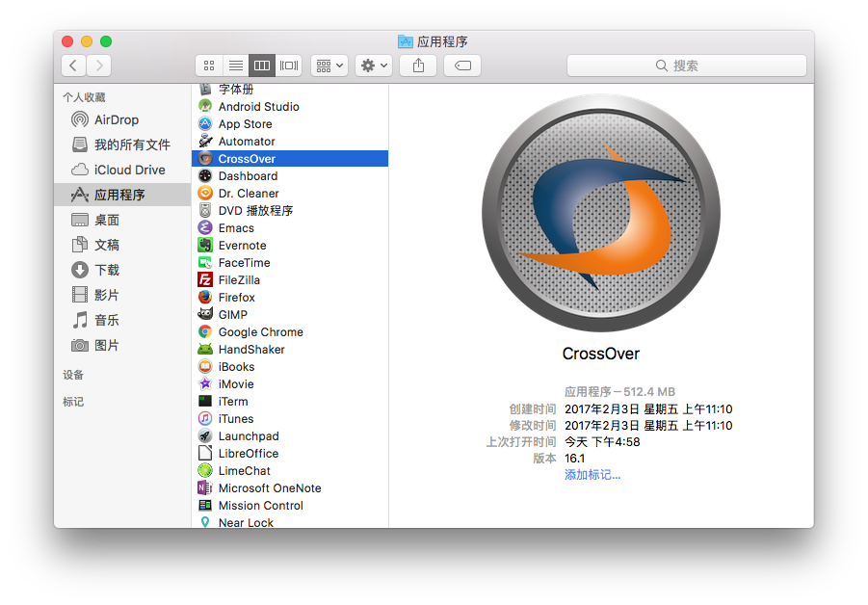Select 图片 in the sidebar
The image size is (868, 605).
[107, 345]
